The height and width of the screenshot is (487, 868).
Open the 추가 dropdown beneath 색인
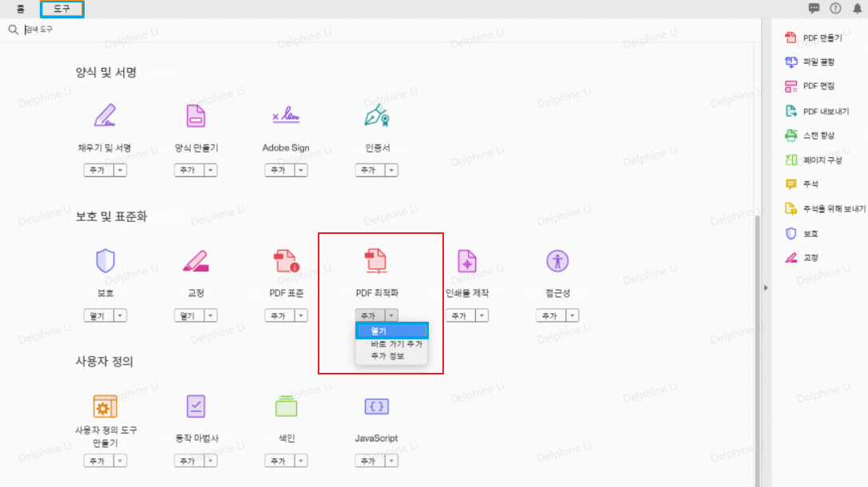[x=299, y=460]
